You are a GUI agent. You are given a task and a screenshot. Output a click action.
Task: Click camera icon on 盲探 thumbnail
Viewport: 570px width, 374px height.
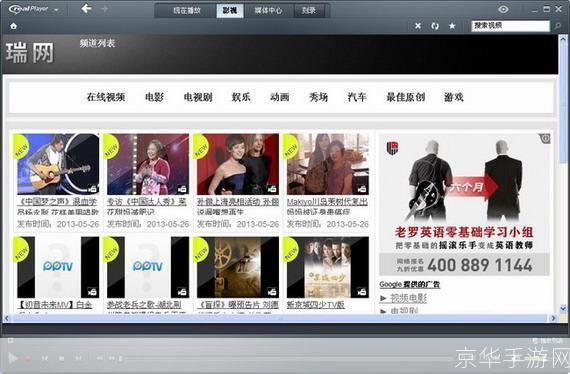[272, 291]
